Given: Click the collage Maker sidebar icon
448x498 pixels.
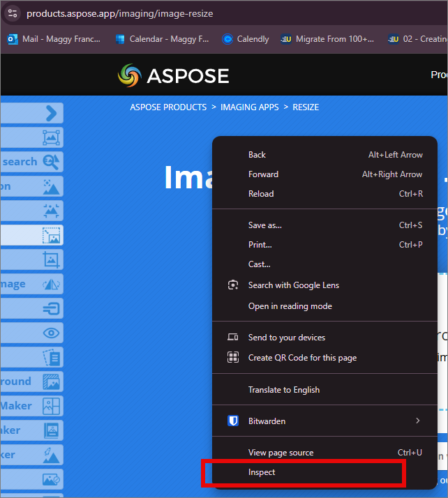Looking at the screenshot, I should 51,406.
